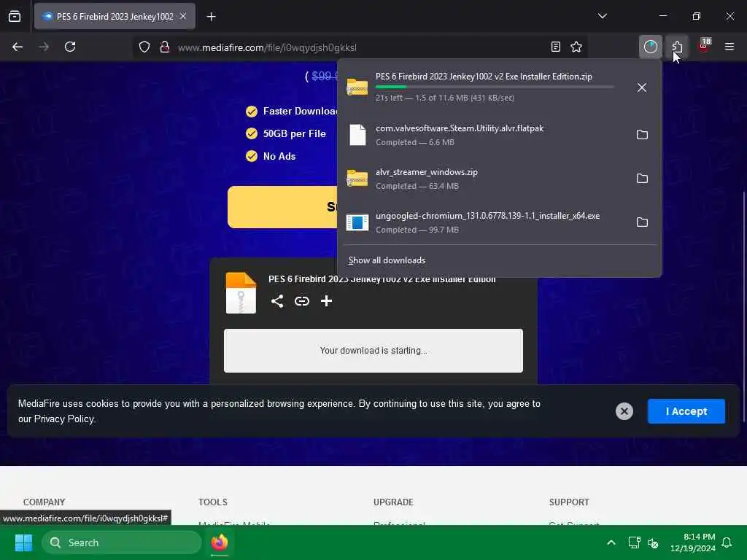Click I Accept cookies button
This screenshot has height=560, width=747.
point(686,411)
